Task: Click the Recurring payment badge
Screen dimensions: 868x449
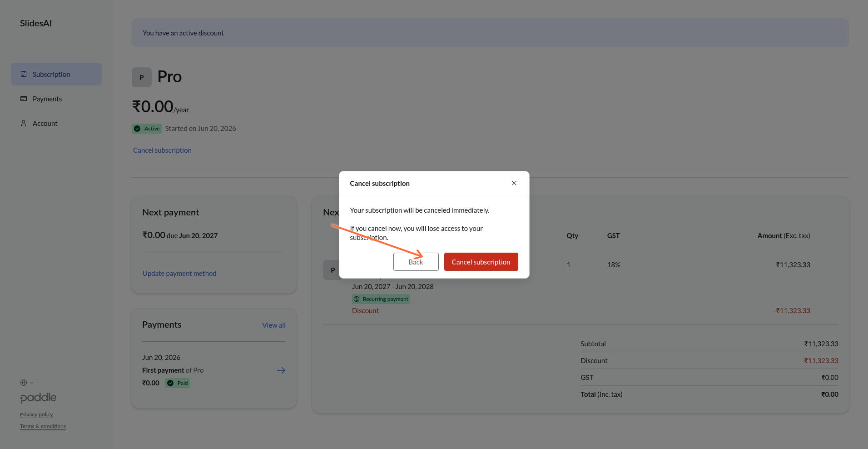Action: pos(381,299)
